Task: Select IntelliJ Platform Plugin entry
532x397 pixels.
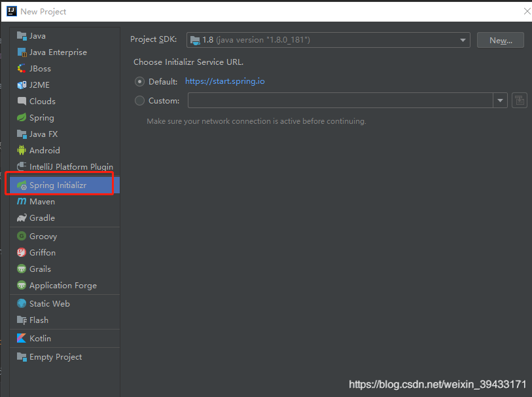Action: (x=65, y=167)
